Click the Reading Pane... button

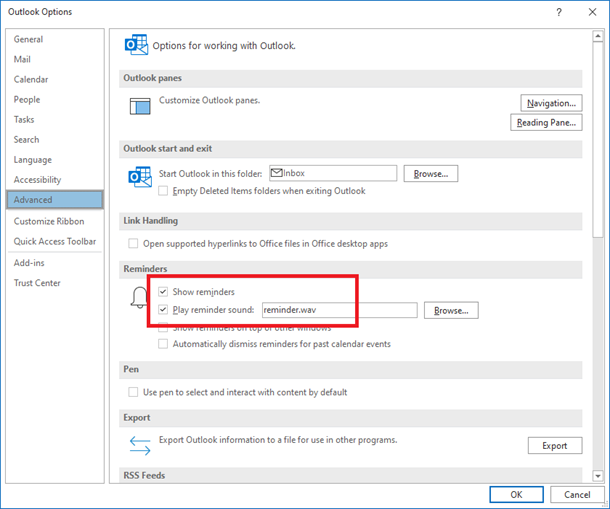coord(546,123)
